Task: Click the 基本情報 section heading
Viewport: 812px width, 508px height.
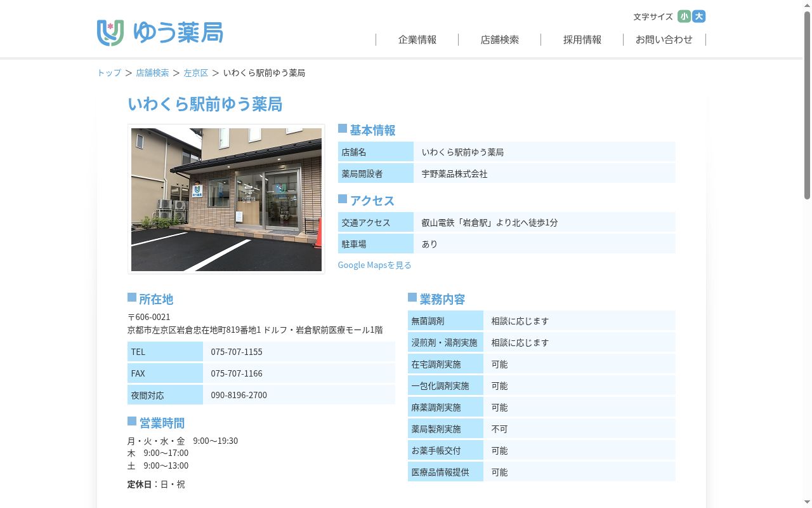Action: (x=372, y=130)
